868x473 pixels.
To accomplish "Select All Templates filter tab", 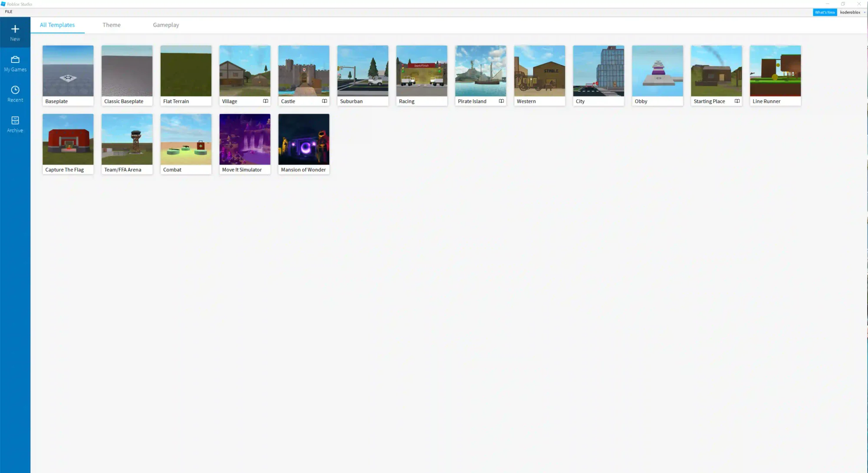I will coord(56,24).
